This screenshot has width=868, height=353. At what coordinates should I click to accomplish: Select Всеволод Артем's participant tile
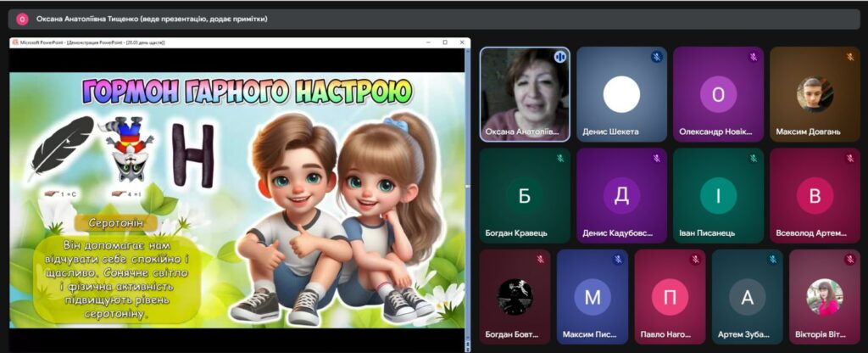click(x=815, y=195)
